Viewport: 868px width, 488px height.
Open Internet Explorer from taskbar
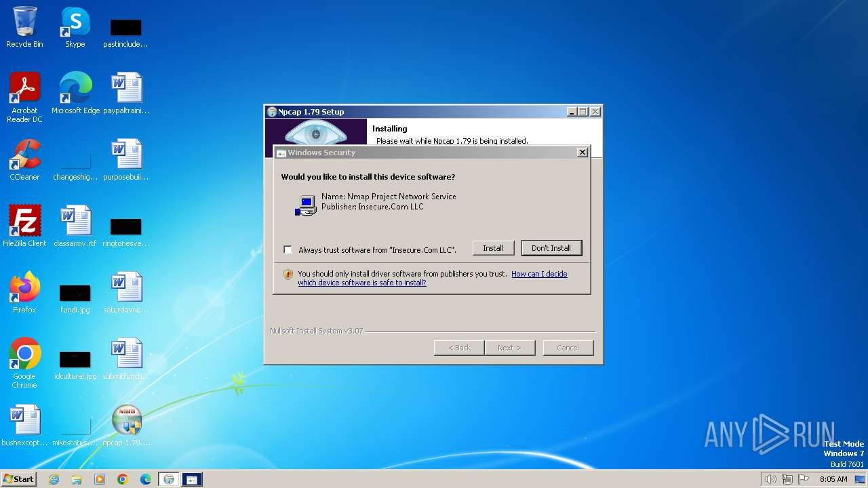pos(54,479)
